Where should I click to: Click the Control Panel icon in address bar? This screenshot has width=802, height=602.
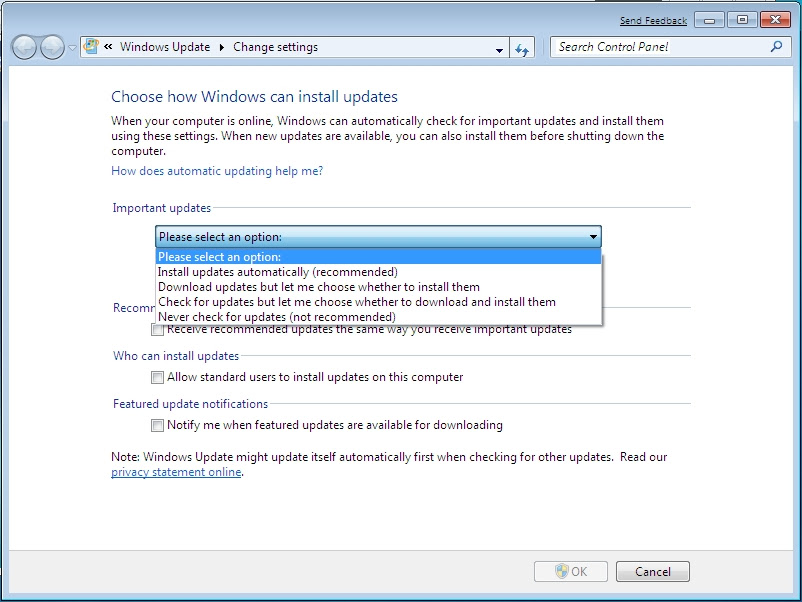(x=91, y=47)
